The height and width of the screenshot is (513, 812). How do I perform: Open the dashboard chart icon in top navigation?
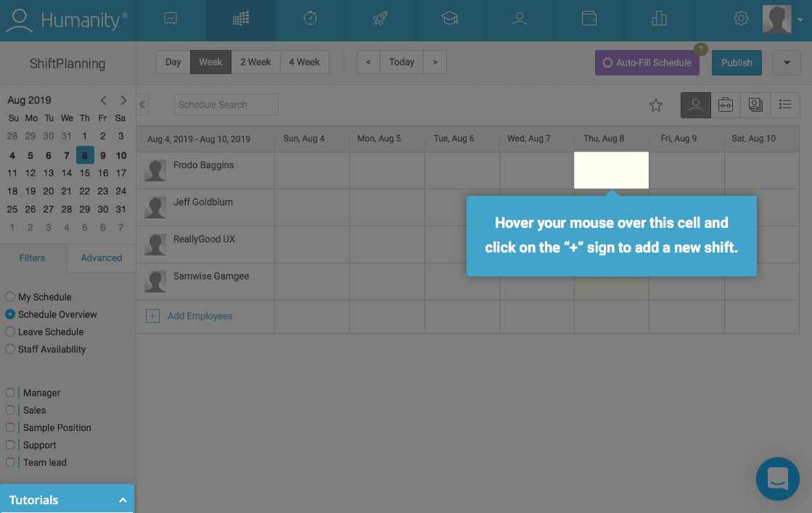pyautogui.click(x=171, y=20)
